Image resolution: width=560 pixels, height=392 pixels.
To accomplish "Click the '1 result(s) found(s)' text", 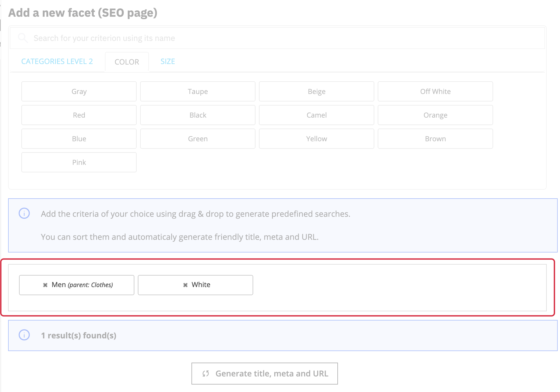I will 79,336.
